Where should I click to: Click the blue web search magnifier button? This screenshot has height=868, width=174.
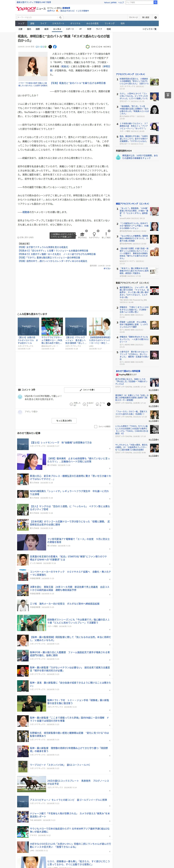click(x=155, y=2)
